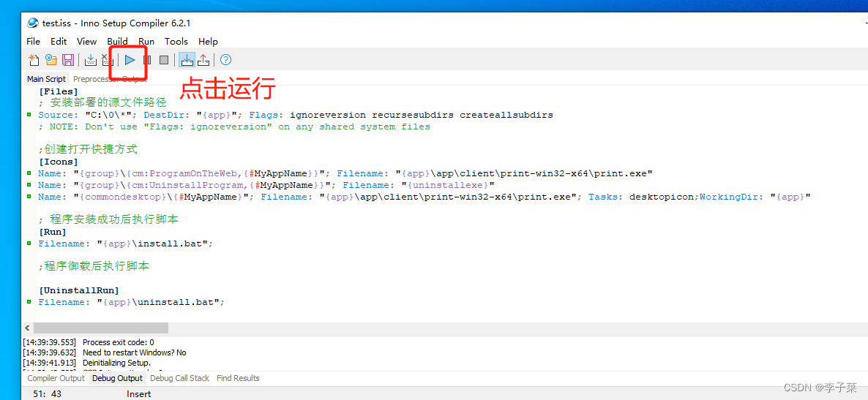This screenshot has height=400, width=868.
Task: Click the Compile toolbar icon
Action: (x=91, y=60)
